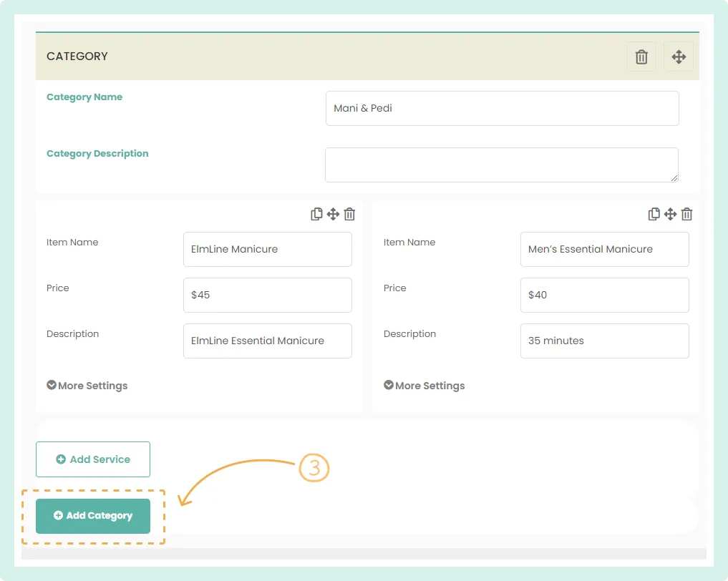This screenshot has height=581, width=728.
Task: Duplicate the ElmLine Manicure item
Action: pos(316,214)
